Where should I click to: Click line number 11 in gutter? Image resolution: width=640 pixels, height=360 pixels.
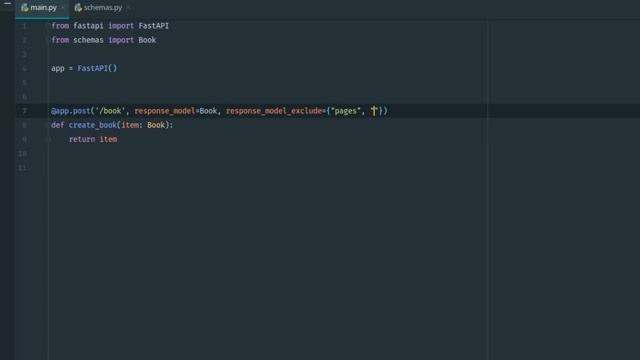click(x=22, y=168)
